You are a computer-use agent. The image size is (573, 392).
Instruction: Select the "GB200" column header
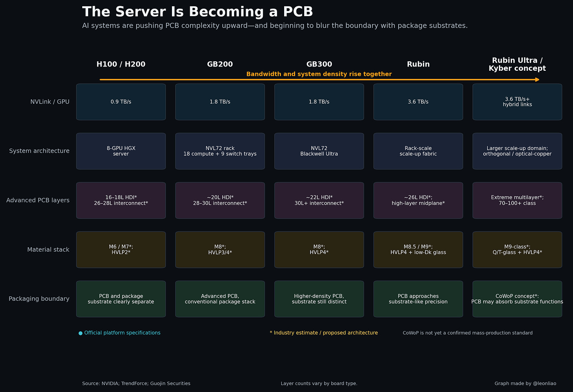(220, 64)
